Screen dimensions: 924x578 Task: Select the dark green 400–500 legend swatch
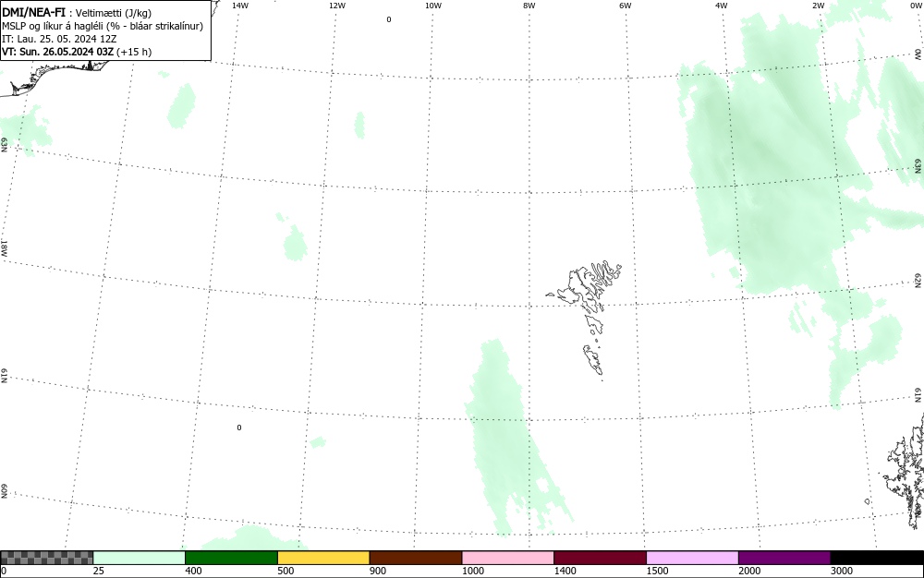(x=231, y=558)
